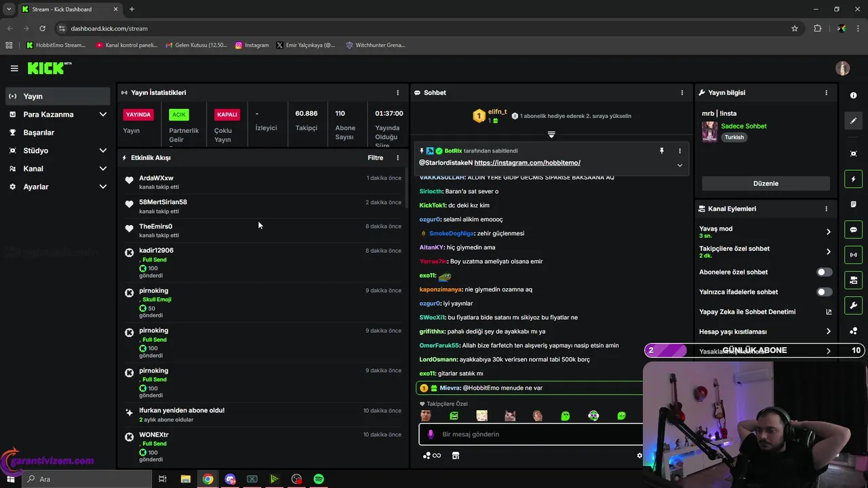868x488 pixels.
Task: Open Yayın bilgisi panel three-dot menu
Action: click(826, 93)
